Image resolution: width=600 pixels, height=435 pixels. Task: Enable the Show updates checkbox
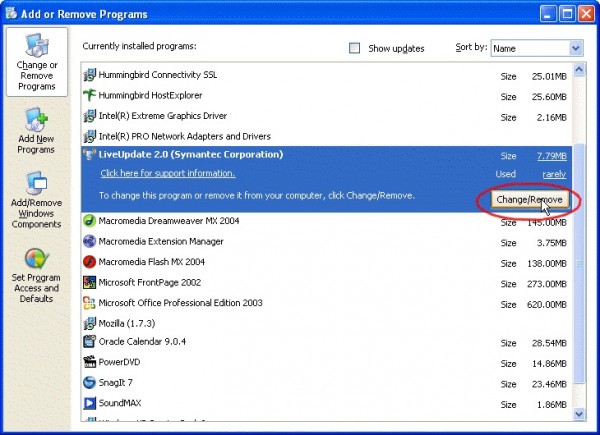pyautogui.click(x=354, y=48)
